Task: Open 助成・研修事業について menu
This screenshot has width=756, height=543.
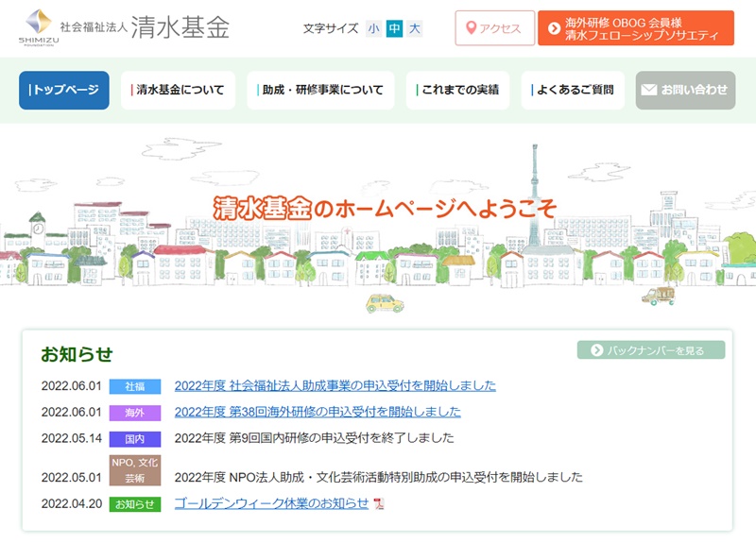Action: [320, 90]
